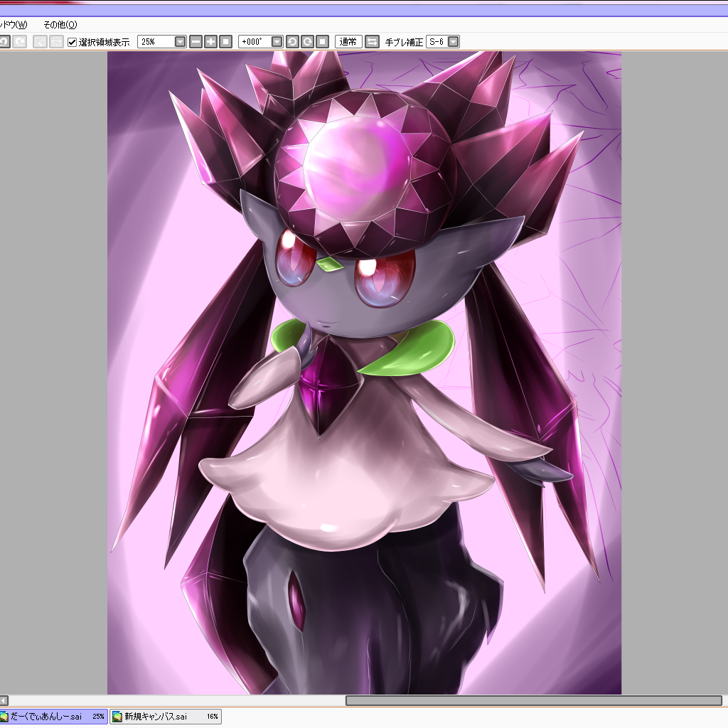Click the deselect selection icon

pos(40,42)
